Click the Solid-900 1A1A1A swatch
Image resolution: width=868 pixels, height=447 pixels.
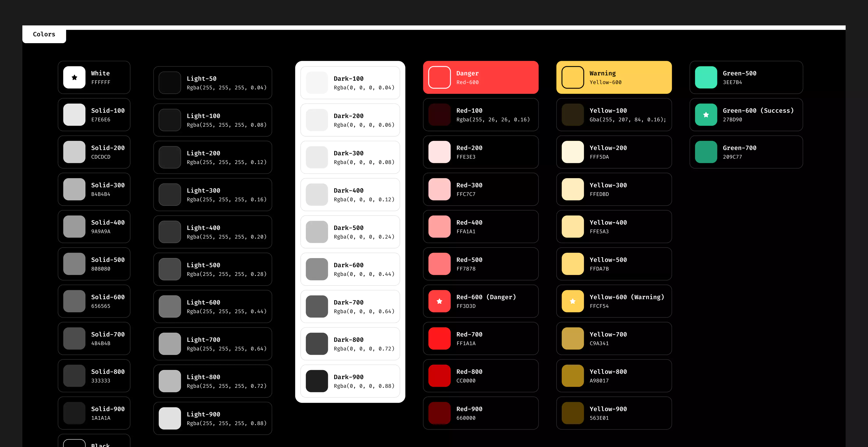pyautogui.click(x=75, y=413)
